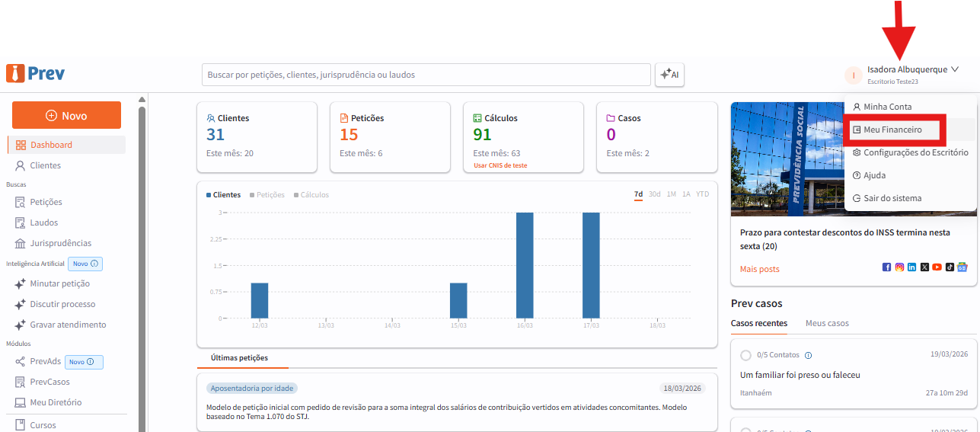Click the Jurisprudências courthouse icon
The image size is (980, 432).
21,243
